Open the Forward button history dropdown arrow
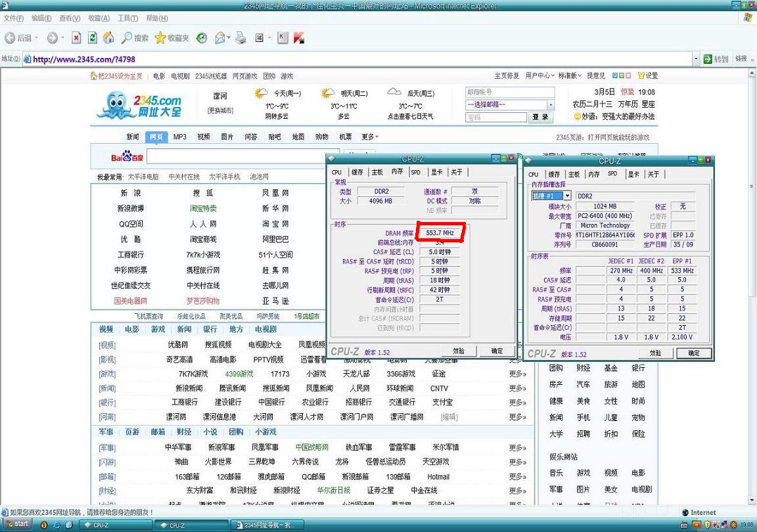The height and width of the screenshot is (532, 757). tap(62, 37)
